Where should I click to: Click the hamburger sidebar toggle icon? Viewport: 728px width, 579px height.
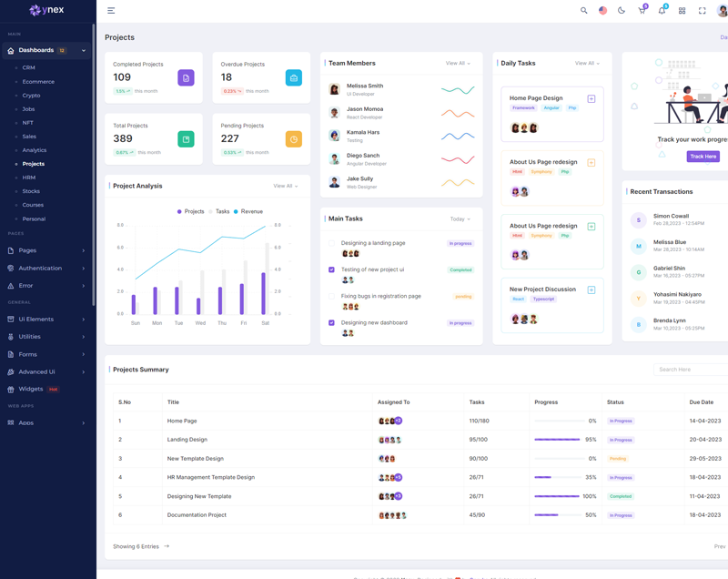pyautogui.click(x=111, y=11)
